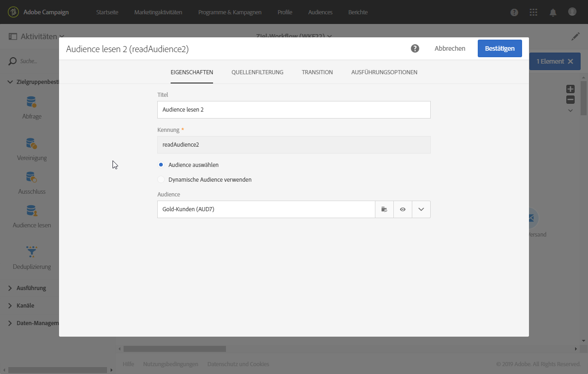Image resolution: width=588 pixels, height=374 pixels.
Task: Select the Vereinigung activity icon
Action: point(31,143)
